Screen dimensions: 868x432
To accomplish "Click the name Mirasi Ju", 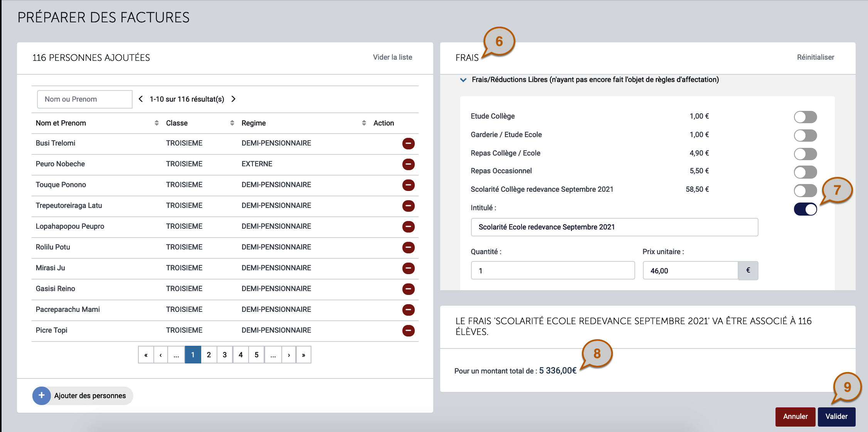I will [50, 268].
